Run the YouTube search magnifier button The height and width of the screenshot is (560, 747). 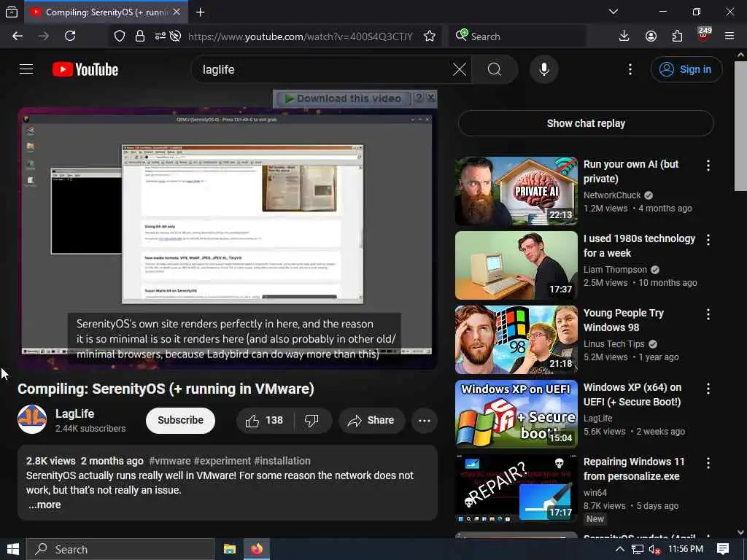tap(495, 69)
